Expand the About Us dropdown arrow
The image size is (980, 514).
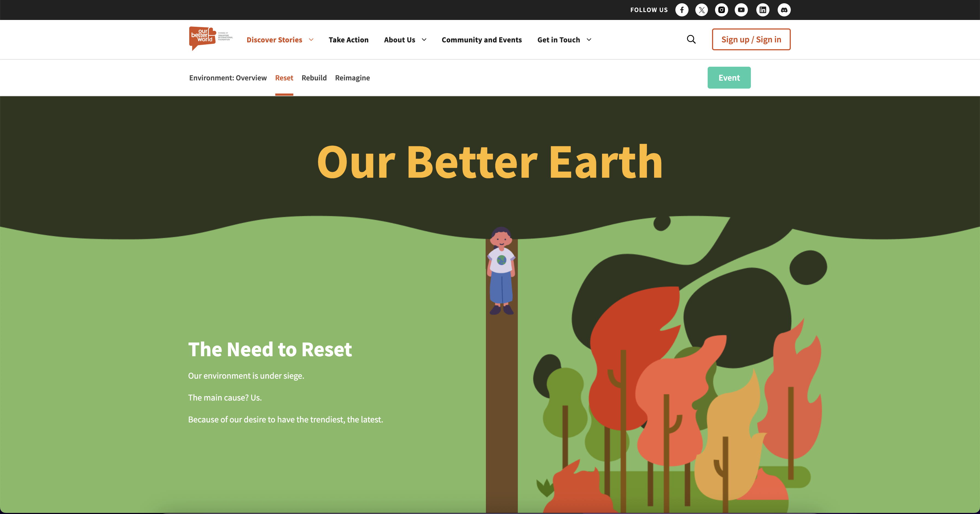point(424,40)
